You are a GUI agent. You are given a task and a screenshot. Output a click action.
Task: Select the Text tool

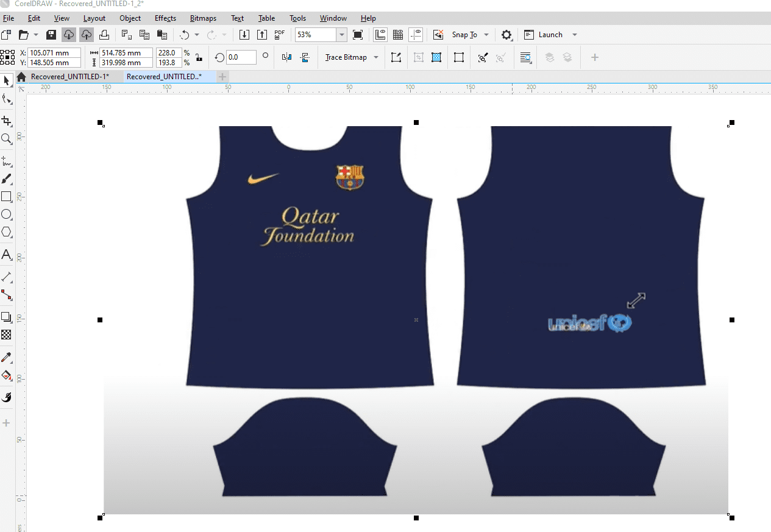click(7, 254)
